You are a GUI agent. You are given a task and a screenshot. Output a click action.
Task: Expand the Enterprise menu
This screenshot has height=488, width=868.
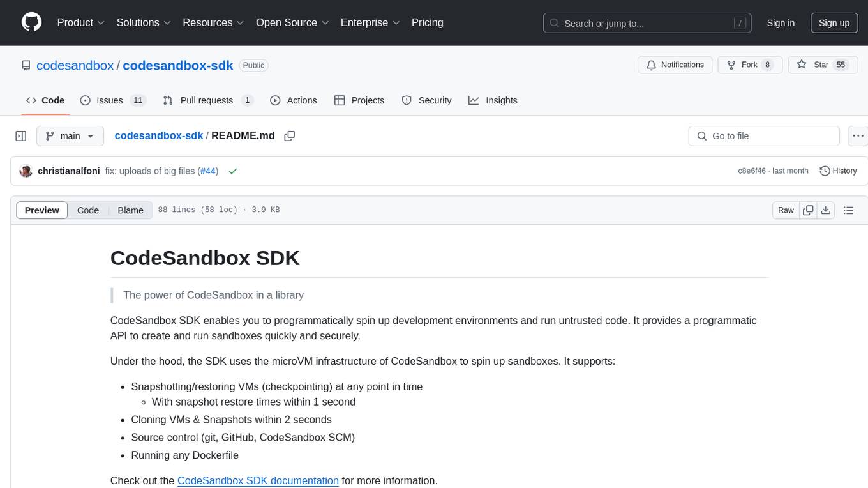[370, 22]
